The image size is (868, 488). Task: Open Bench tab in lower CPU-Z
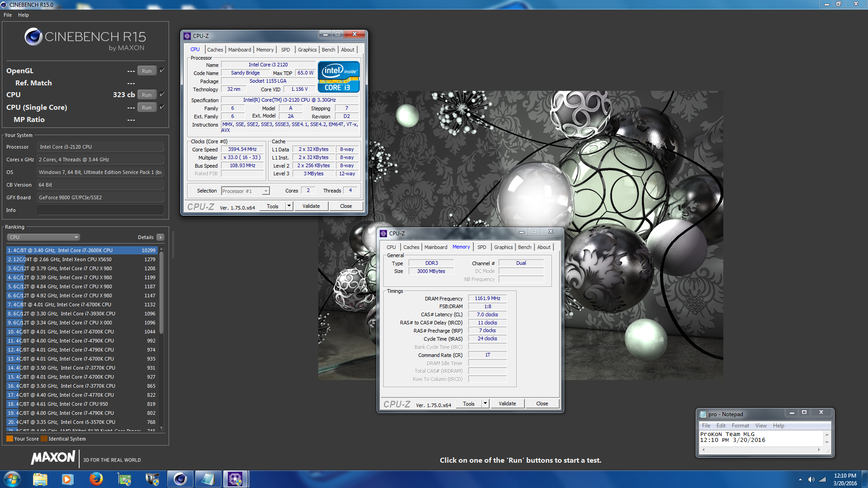coord(525,247)
